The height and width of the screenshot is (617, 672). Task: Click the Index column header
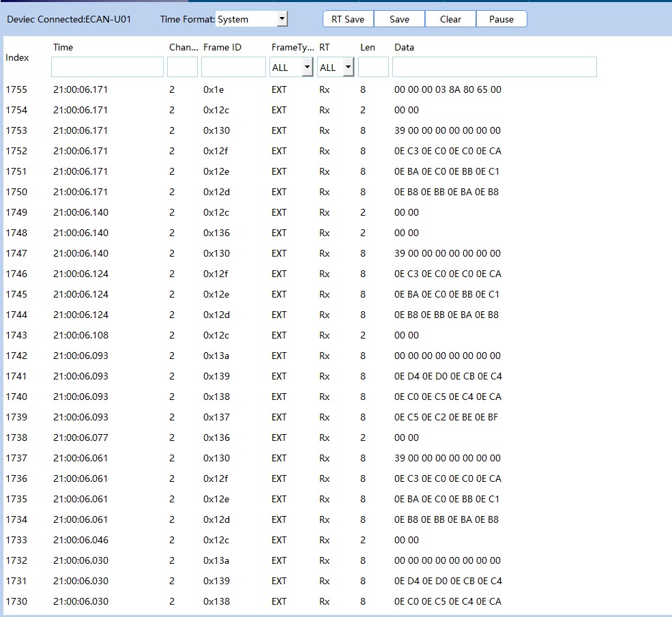17,57
